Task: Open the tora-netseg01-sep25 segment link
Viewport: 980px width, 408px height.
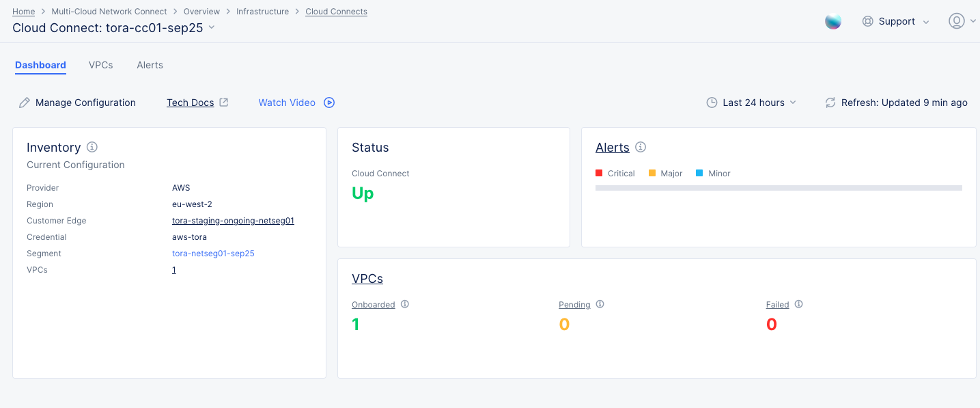Action: (x=213, y=254)
